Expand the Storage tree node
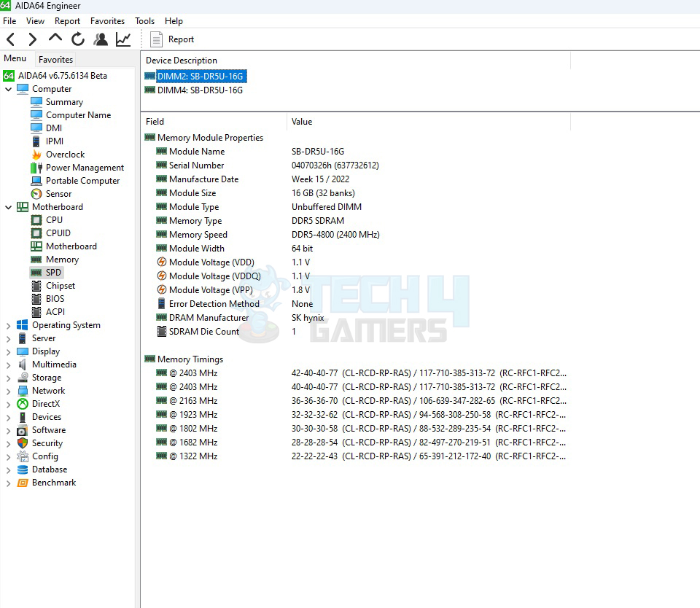The image size is (700, 608). tap(8, 378)
